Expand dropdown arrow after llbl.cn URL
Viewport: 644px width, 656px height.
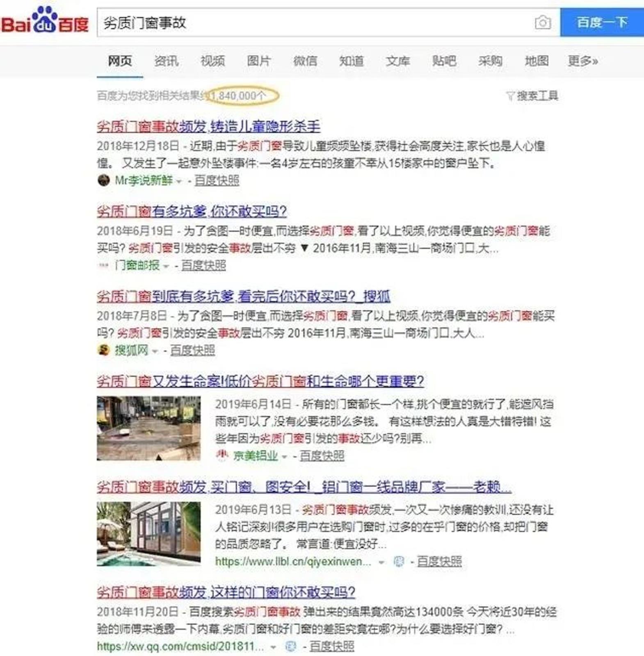[381, 562]
